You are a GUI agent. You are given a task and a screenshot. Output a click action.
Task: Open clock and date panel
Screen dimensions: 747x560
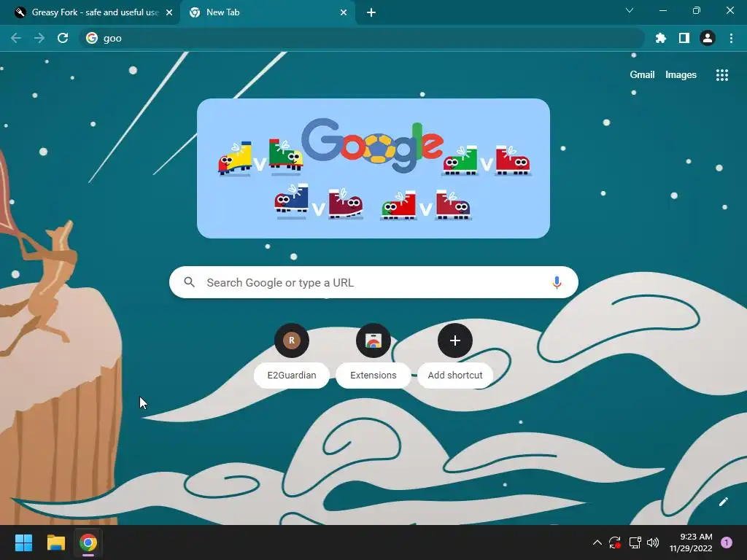pyautogui.click(x=691, y=542)
